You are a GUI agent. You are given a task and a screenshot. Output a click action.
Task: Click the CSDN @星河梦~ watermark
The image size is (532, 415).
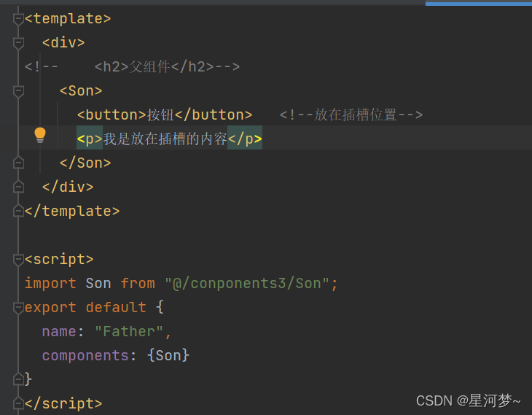point(468,400)
